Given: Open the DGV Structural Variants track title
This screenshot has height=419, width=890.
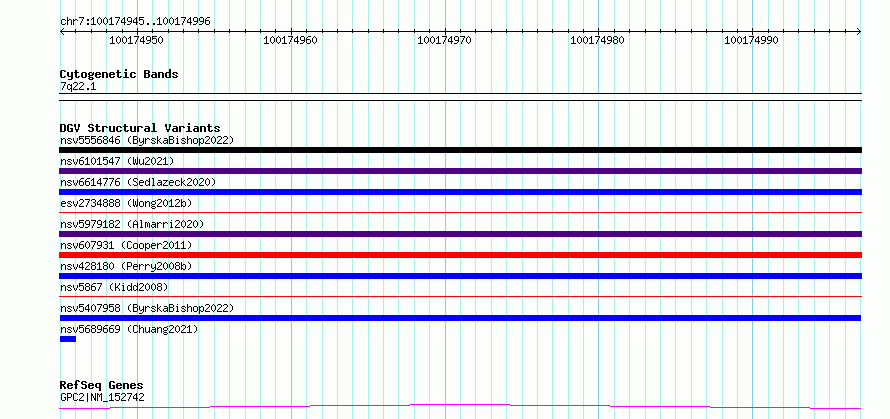Looking at the screenshot, I should pyautogui.click(x=140, y=128).
